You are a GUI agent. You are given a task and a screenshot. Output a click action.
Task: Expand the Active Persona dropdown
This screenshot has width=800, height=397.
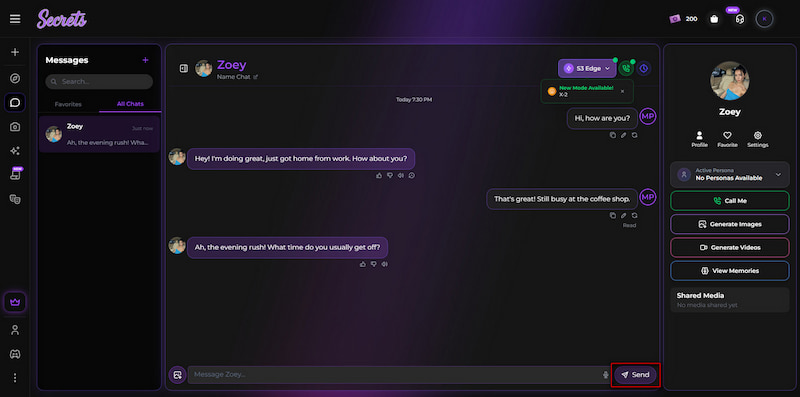click(730, 175)
